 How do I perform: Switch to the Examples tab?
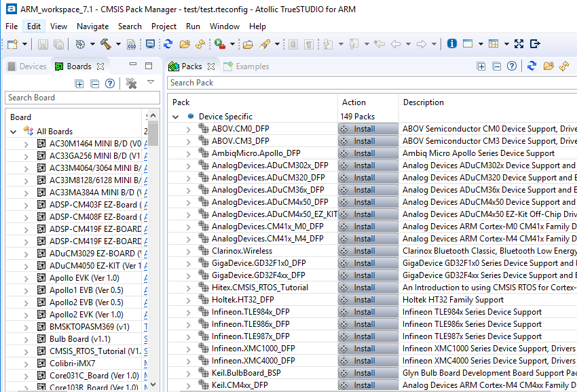tap(247, 66)
